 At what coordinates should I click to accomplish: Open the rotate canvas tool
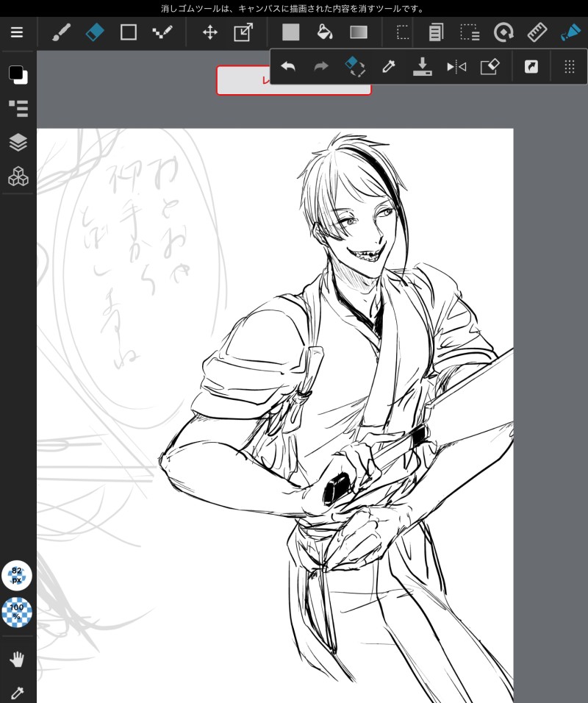tap(503, 32)
